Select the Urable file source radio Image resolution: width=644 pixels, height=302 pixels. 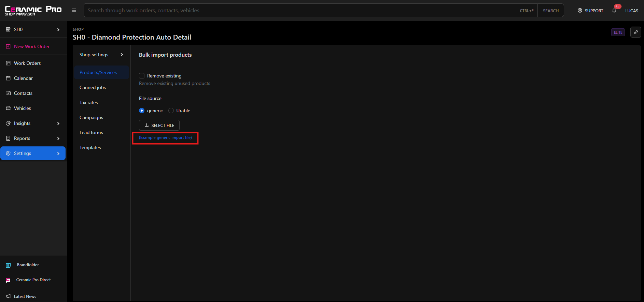point(171,111)
